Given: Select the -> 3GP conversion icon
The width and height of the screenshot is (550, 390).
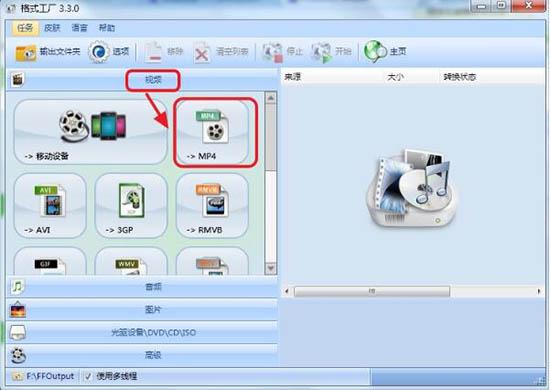Looking at the screenshot, I should click(131, 206).
